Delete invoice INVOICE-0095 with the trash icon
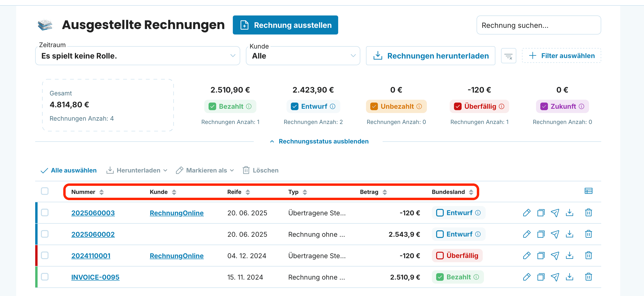Screen dimensions: 644x296 tap(589, 277)
